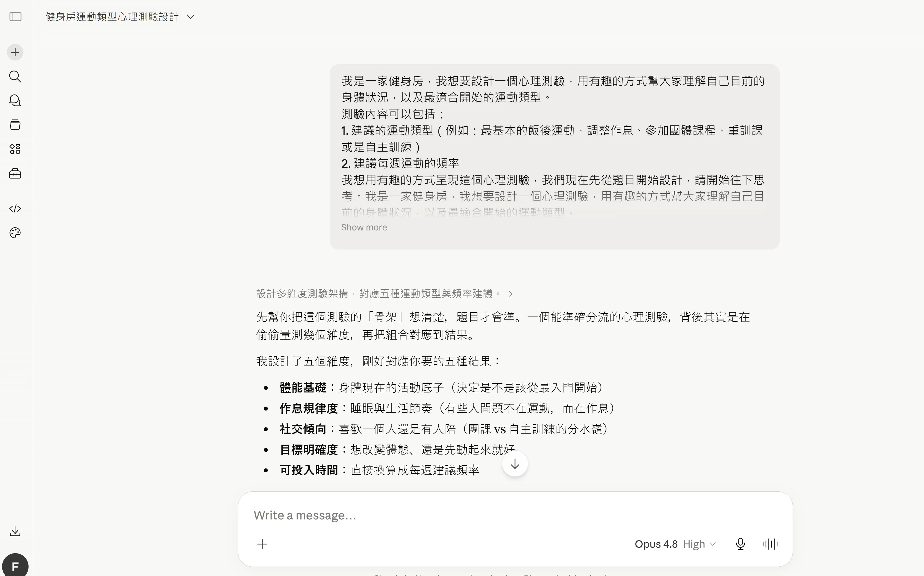
Task: Open the palette icon in the sidebar
Action: click(x=15, y=233)
